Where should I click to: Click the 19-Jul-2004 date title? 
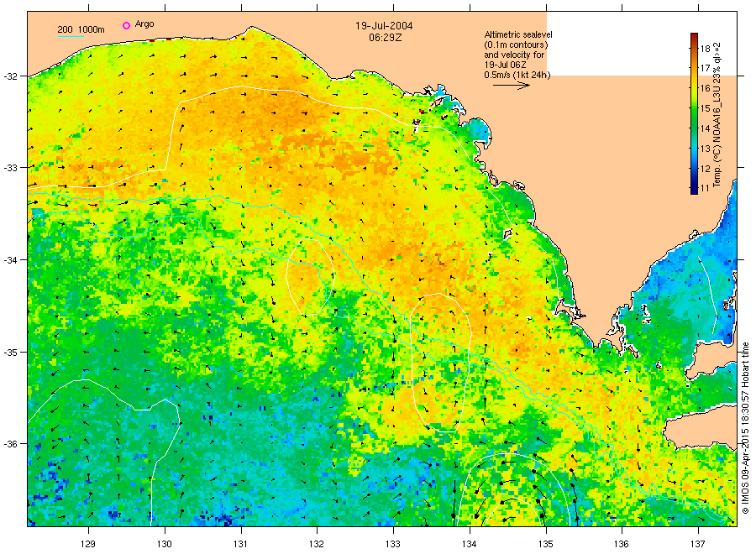tap(384, 26)
